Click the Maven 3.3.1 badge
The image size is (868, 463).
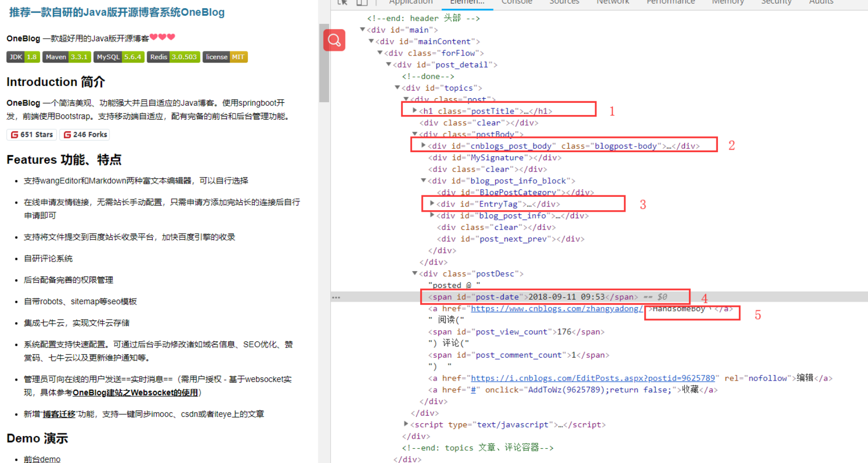coord(67,57)
